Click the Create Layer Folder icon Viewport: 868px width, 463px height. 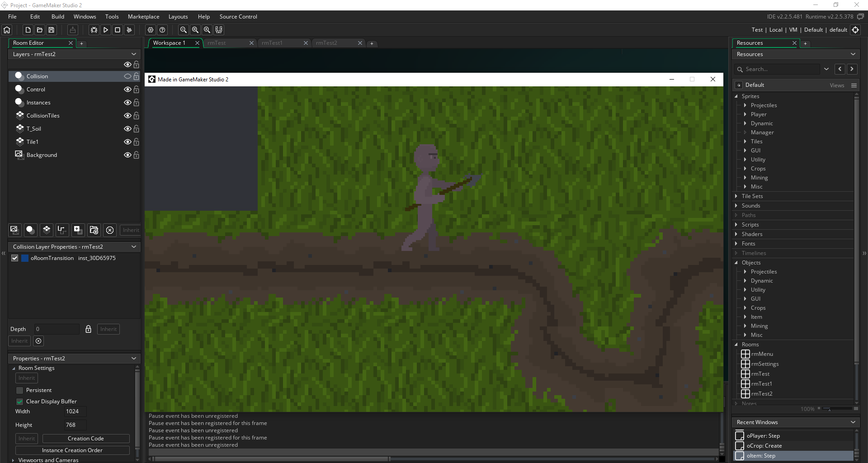click(94, 230)
